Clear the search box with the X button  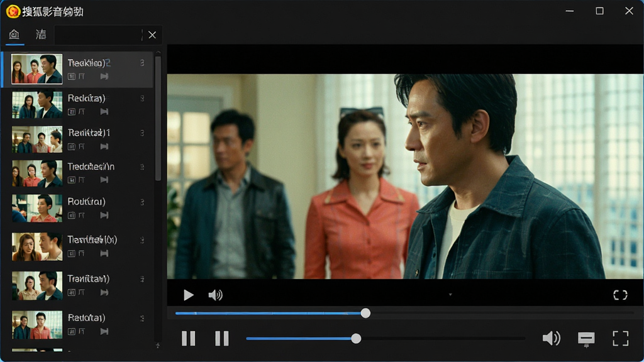click(x=152, y=35)
